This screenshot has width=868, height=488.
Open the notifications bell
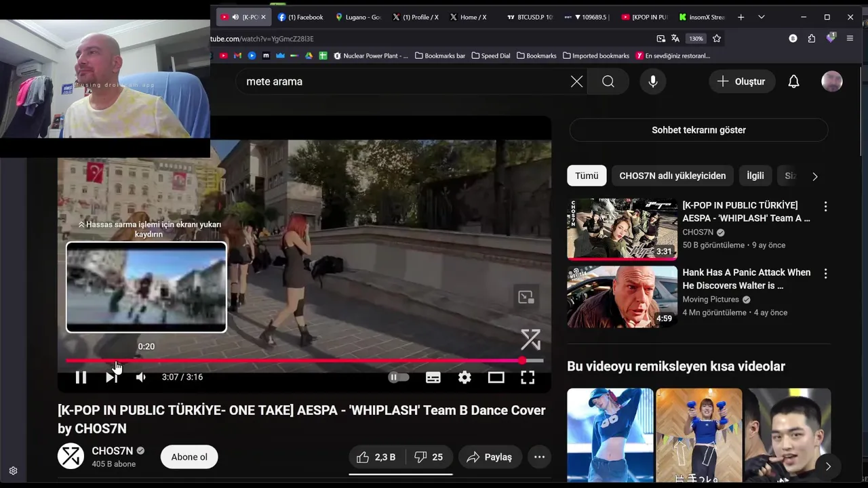click(793, 81)
